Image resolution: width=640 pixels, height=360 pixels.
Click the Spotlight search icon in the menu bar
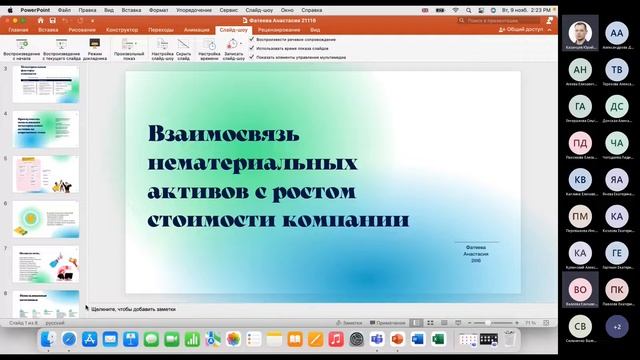[x=469, y=10]
